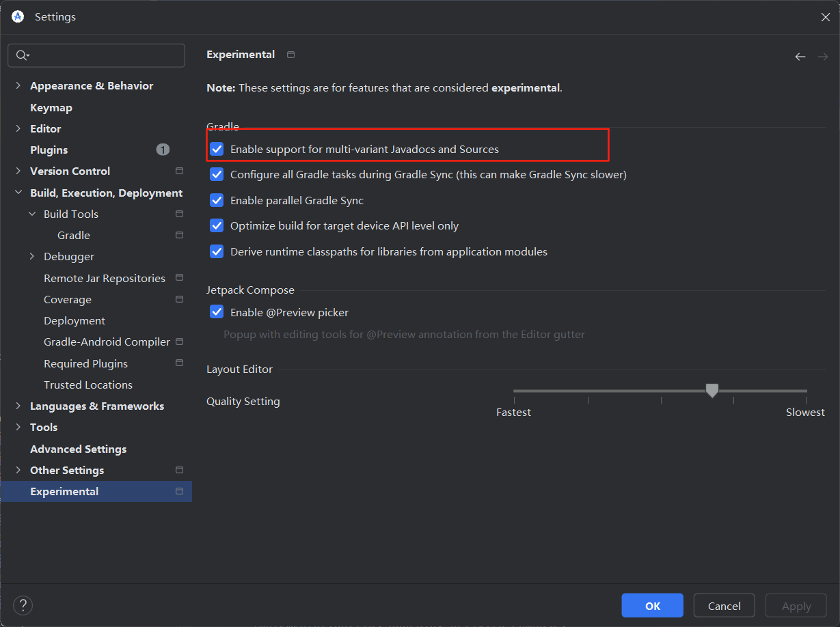The image size is (840, 627).
Task: Collapse the Build Tools node
Action: (32, 214)
